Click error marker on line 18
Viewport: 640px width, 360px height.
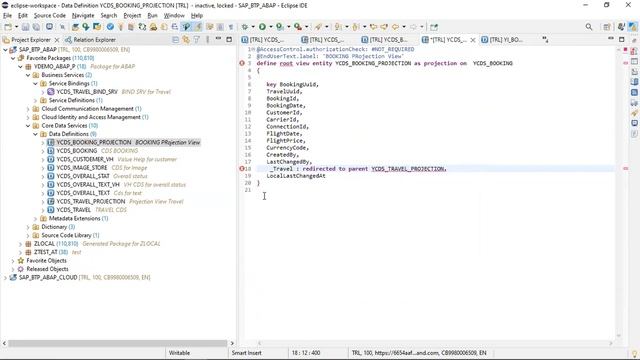pos(242,169)
